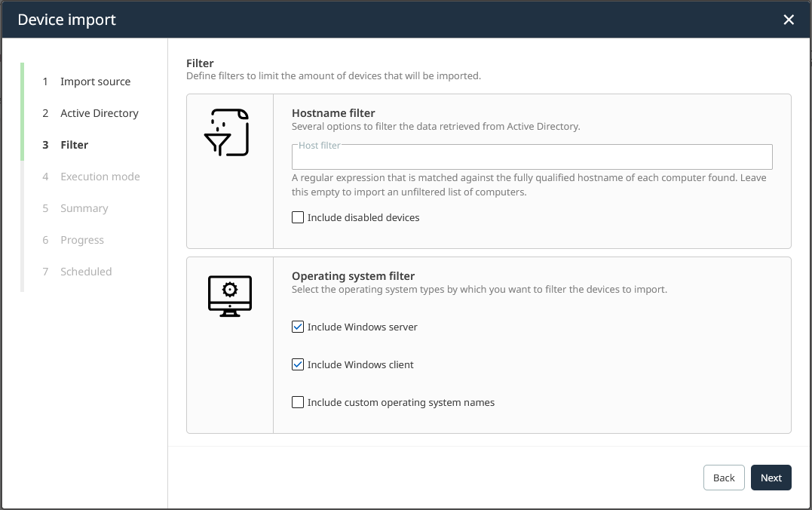Select step 7 Scheduled
Image resolution: width=812 pixels, height=510 pixels.
coord(86,272)
